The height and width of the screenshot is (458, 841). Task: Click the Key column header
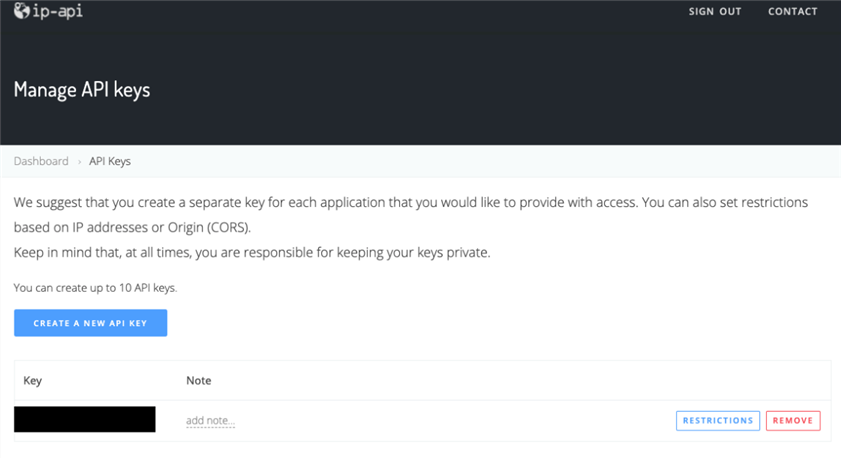click(x=32, y=381)
